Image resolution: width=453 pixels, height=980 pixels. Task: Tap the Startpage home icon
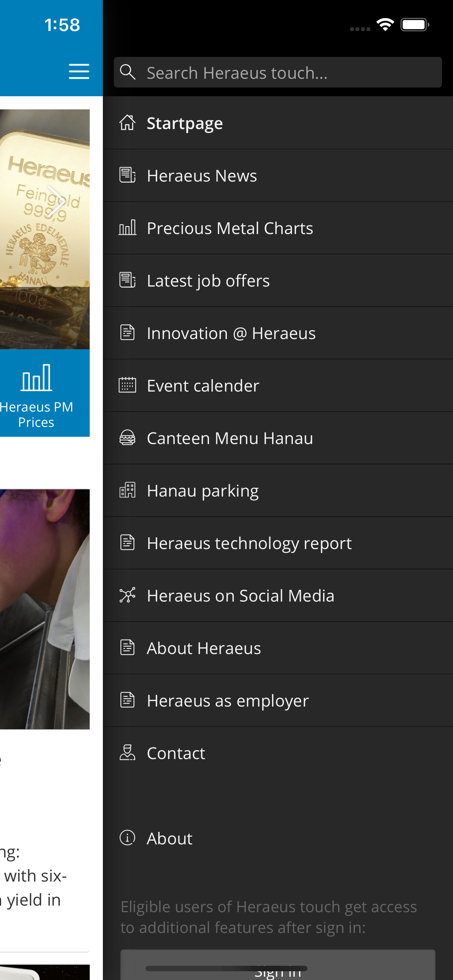tap(127, 123)
